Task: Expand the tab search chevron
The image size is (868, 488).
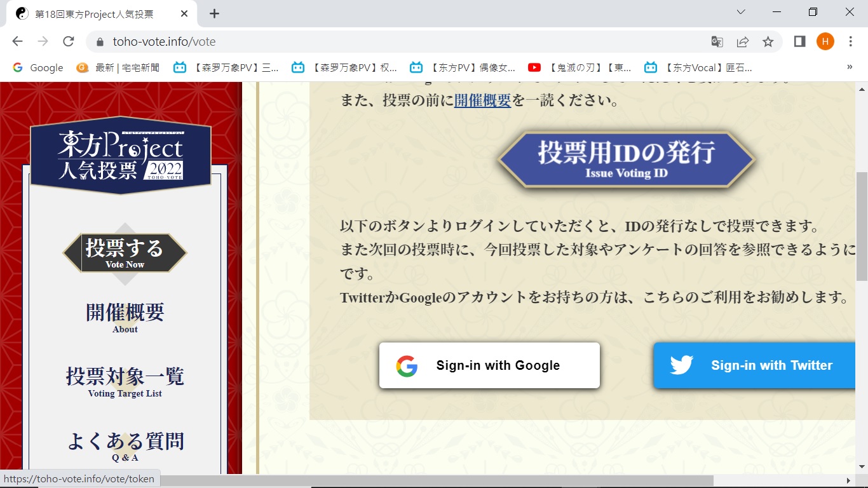Action: pos(741,12)
